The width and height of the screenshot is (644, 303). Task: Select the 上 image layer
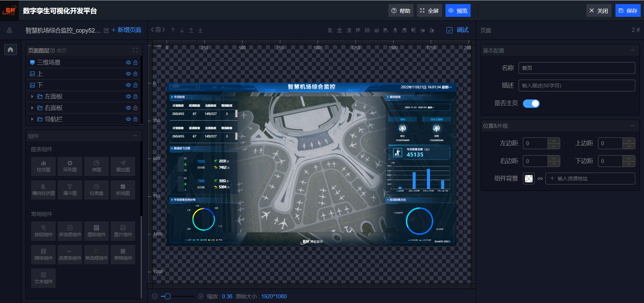click(40, 74)
